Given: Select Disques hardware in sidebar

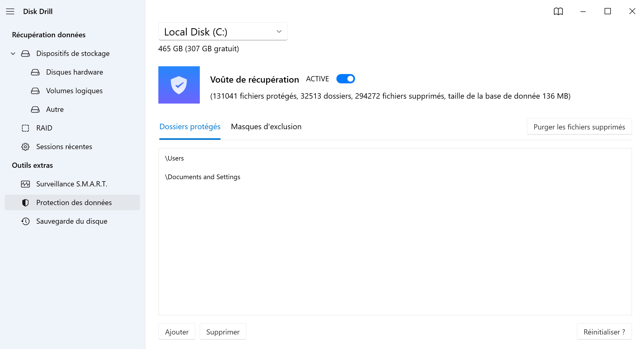Looking at the screenshot, I should (73, 72).
